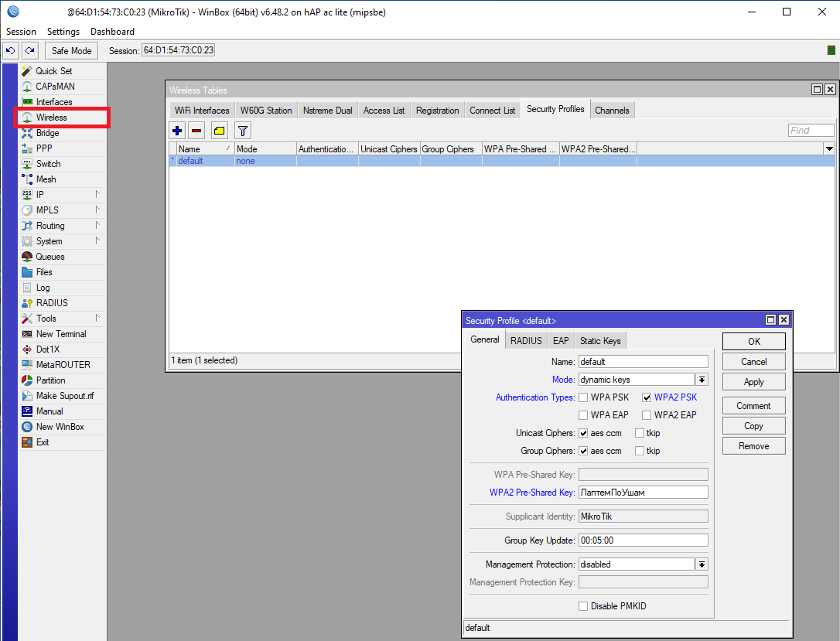Click OK in Security Profile dialog

click(753, 342)
